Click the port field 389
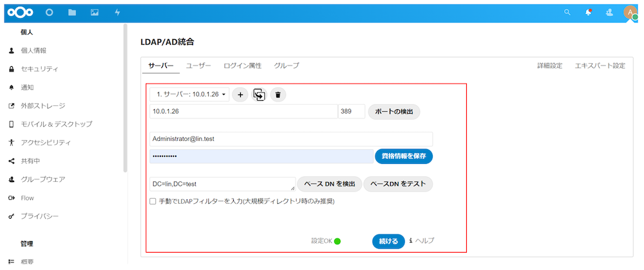 pyautogui.click(x=352, y=111)
